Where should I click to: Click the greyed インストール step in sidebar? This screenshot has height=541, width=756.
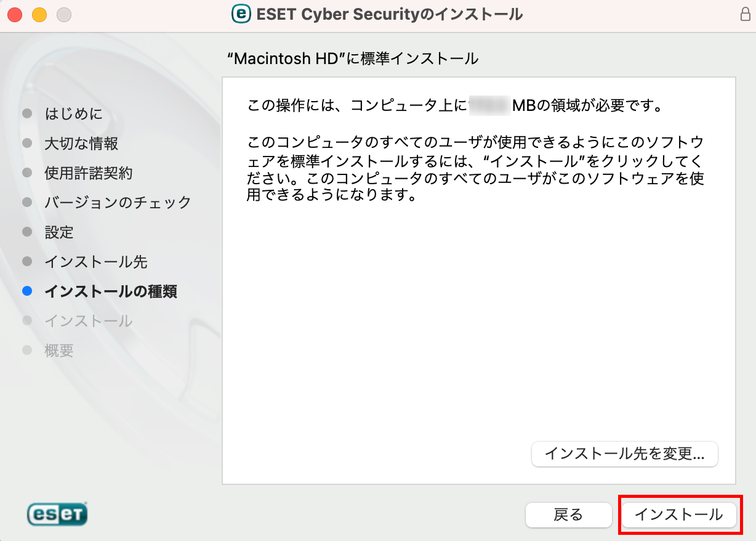(89, 321)
